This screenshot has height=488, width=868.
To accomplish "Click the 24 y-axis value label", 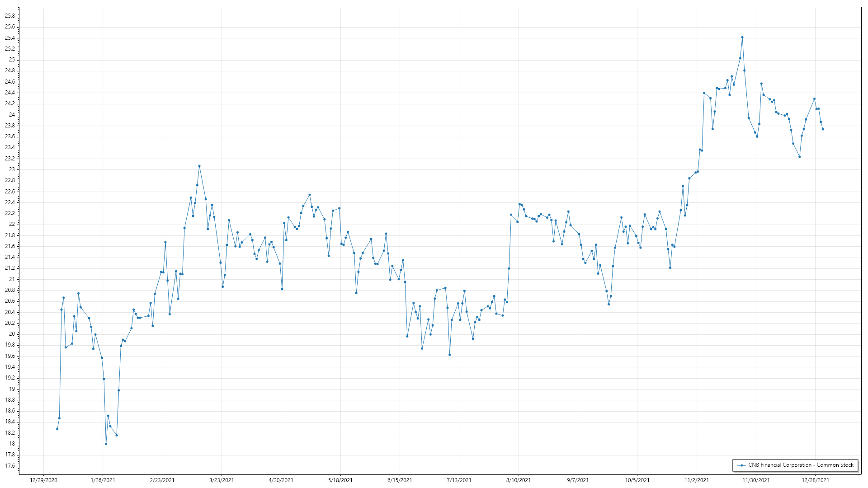I will coord(12,114).
